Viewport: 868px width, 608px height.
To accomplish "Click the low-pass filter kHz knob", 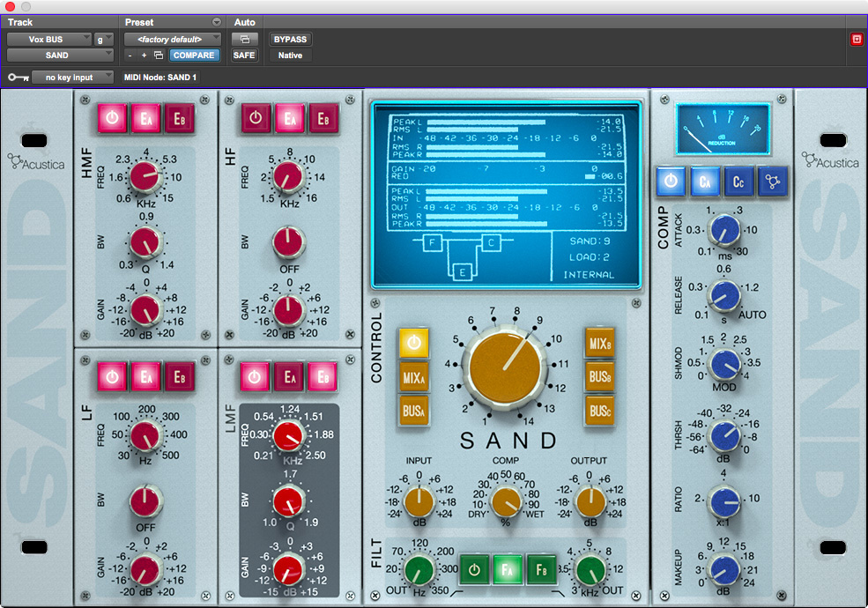I will coord(590,570).
